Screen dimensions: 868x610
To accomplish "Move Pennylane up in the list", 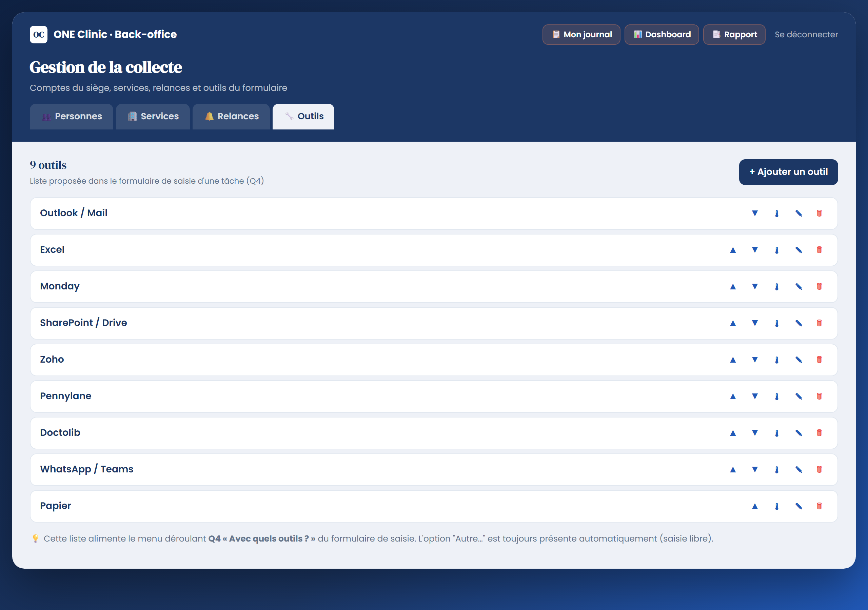I will tap(733, 396).
